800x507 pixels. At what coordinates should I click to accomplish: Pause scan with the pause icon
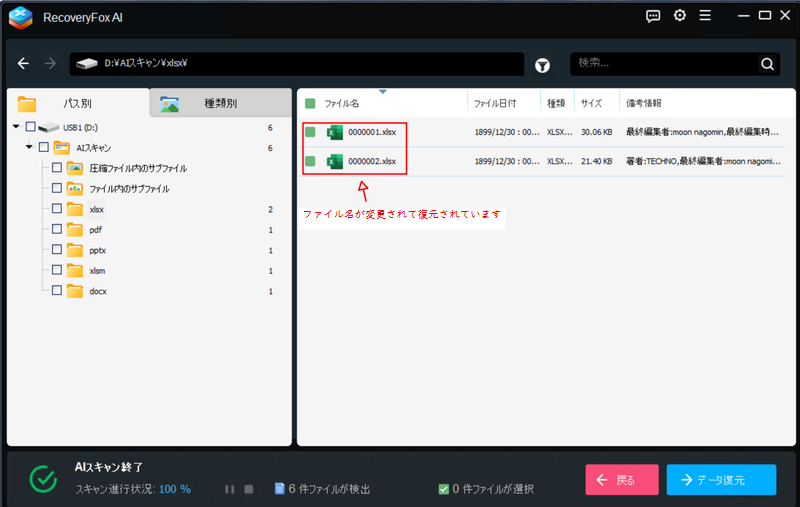click(230, 489)
